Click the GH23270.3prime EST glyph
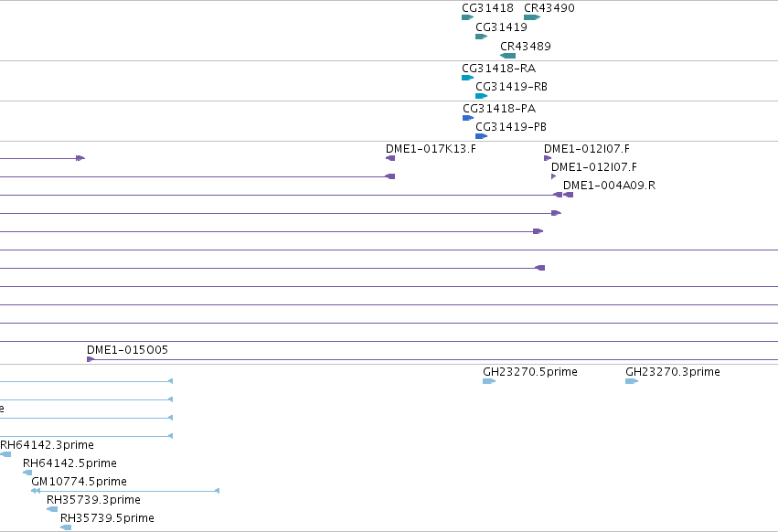The image size is (778, 532). pos(632,381)
